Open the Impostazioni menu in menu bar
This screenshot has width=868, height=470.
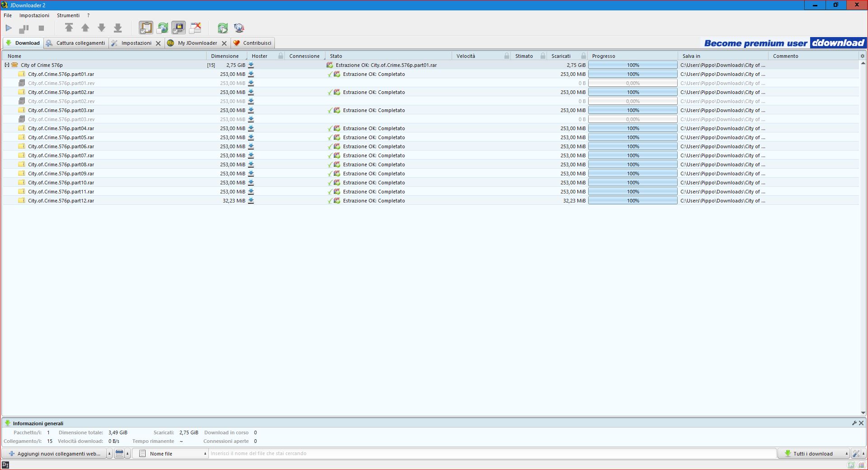coord(34,15)
